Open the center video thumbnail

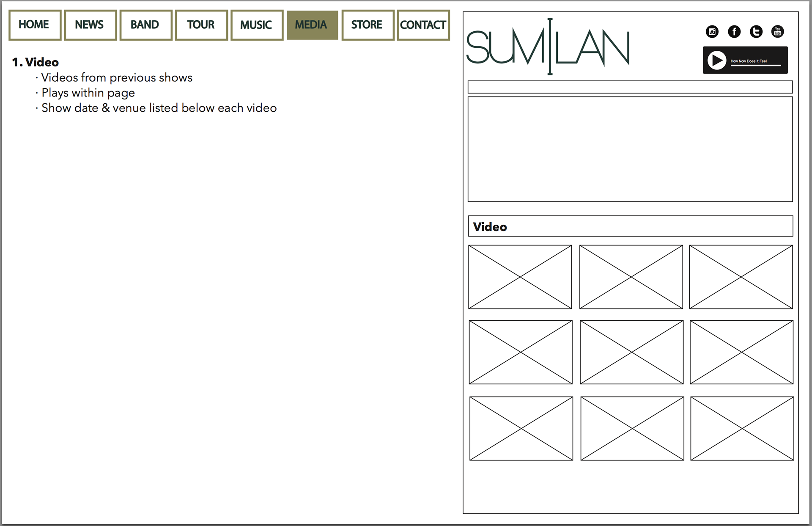click(x=631, y=352)
